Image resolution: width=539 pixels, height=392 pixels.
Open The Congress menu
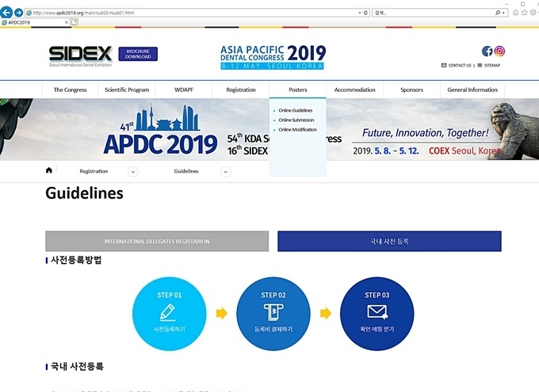click(x=70, y=89)
